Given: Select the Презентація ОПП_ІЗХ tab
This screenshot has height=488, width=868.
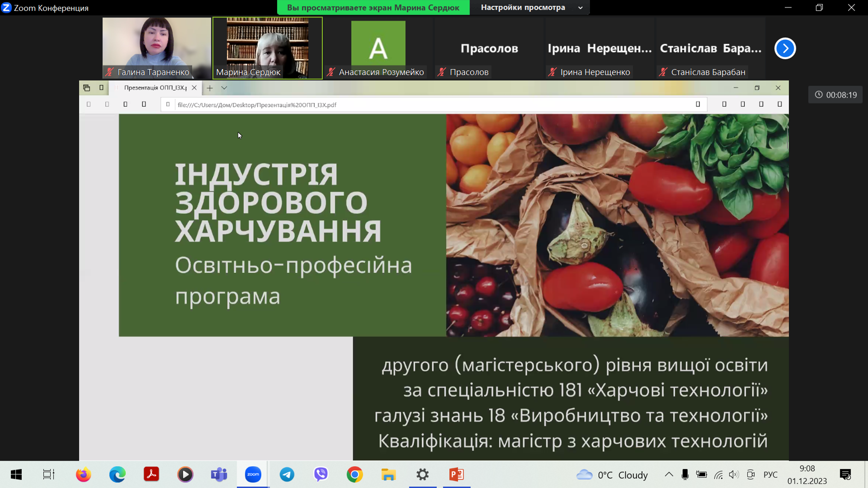Looking at the screenshot, I should (x=155, y=88).
